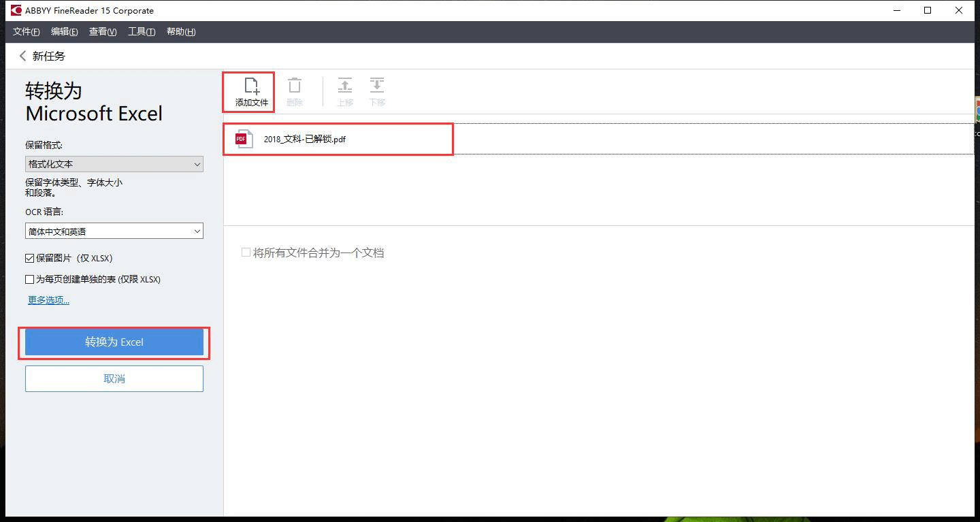The image size is (980, 522).
Task: Maximize the FineReader window
Action: [x=928, y=10]
